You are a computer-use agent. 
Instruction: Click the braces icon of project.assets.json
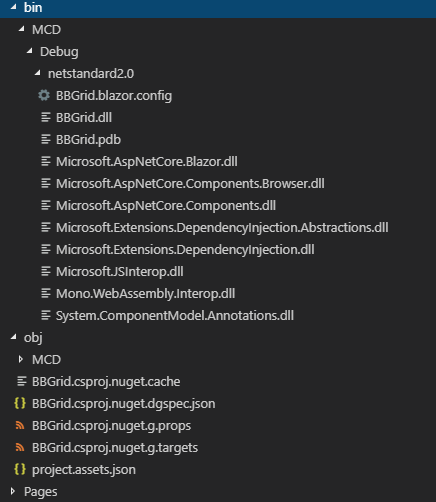click(x=20, y=469)
